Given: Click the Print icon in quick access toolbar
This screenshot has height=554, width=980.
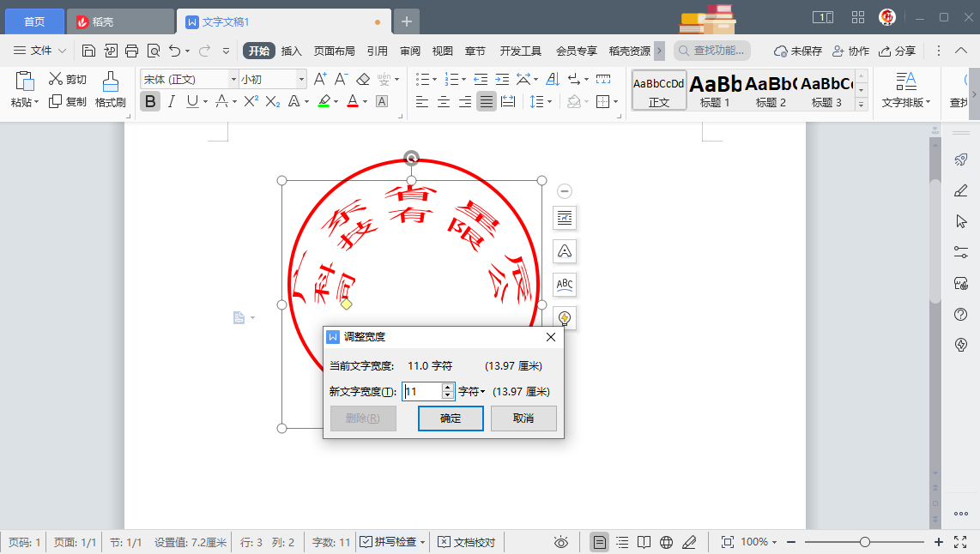Looking at the screenshot, I should coord(132,51).
